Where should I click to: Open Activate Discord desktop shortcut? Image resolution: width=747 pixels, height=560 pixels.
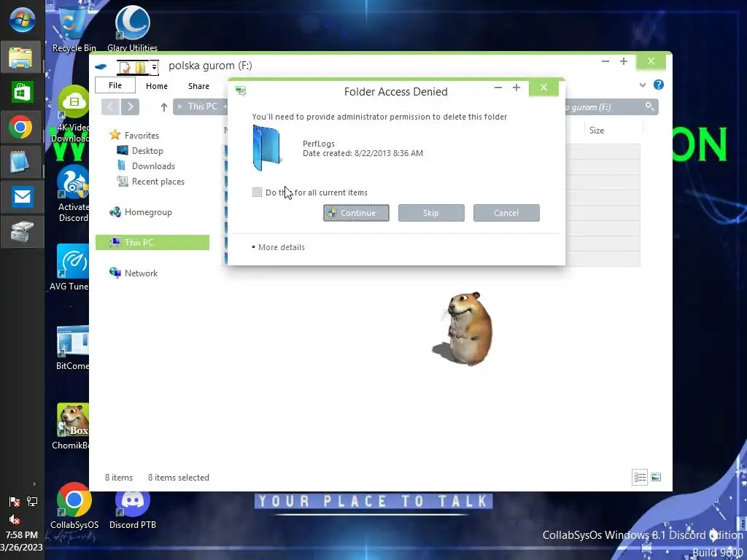[72, 193]
